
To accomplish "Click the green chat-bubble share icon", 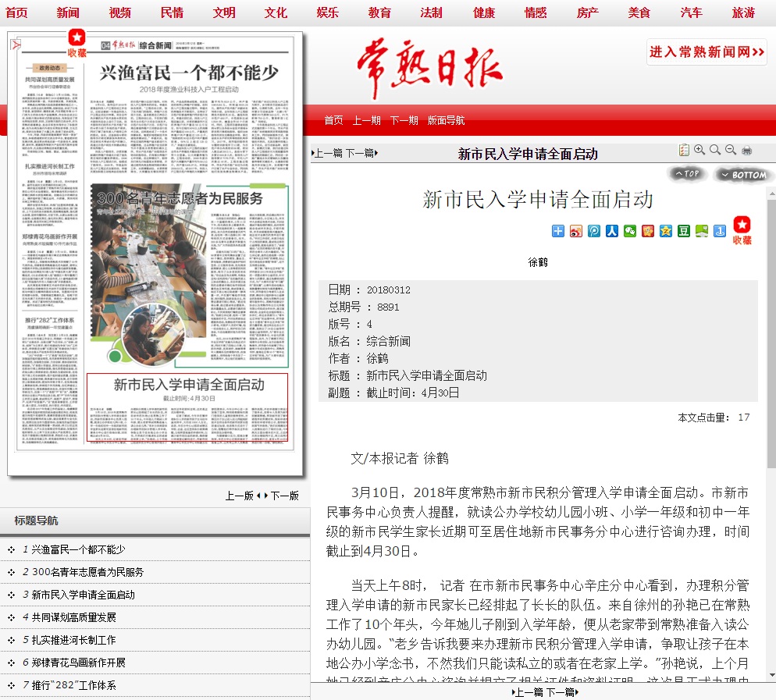I will click(x=702, y=231).
